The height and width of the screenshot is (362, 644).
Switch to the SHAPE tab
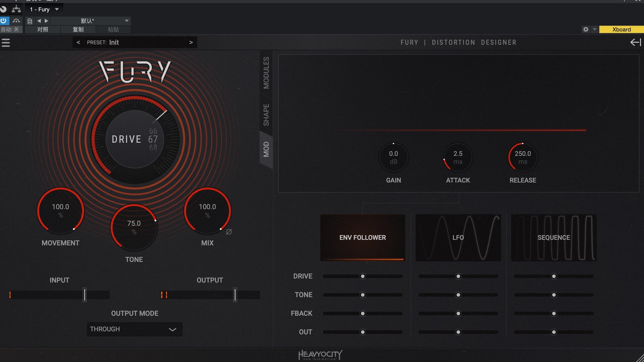[266, 115]
